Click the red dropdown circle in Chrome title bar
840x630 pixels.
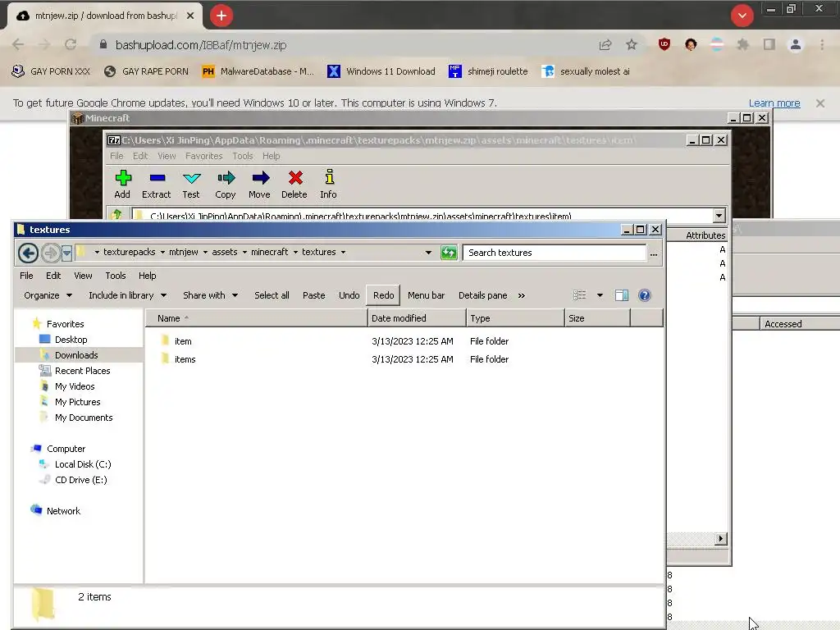pos(742,16)
